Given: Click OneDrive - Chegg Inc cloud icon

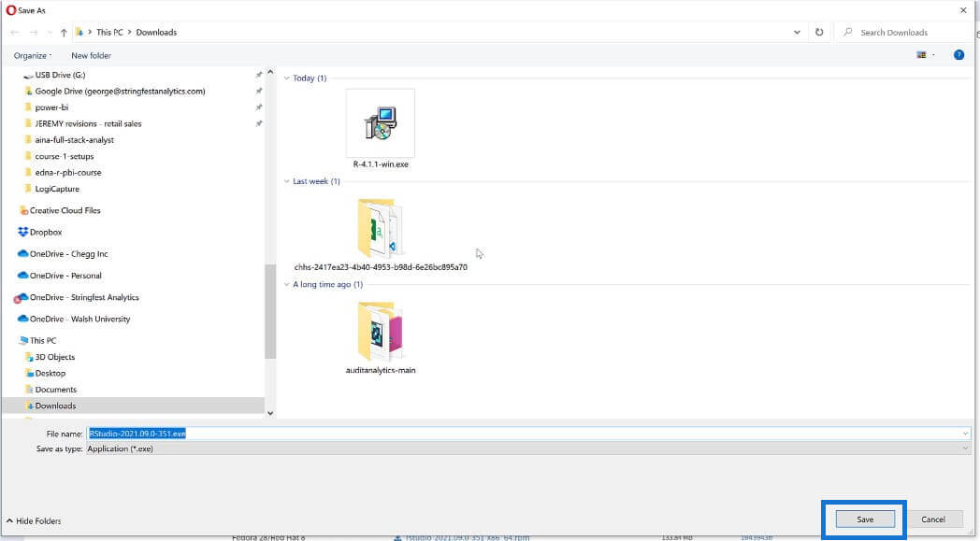Looking at the screenshot, I should click(23, 253).
